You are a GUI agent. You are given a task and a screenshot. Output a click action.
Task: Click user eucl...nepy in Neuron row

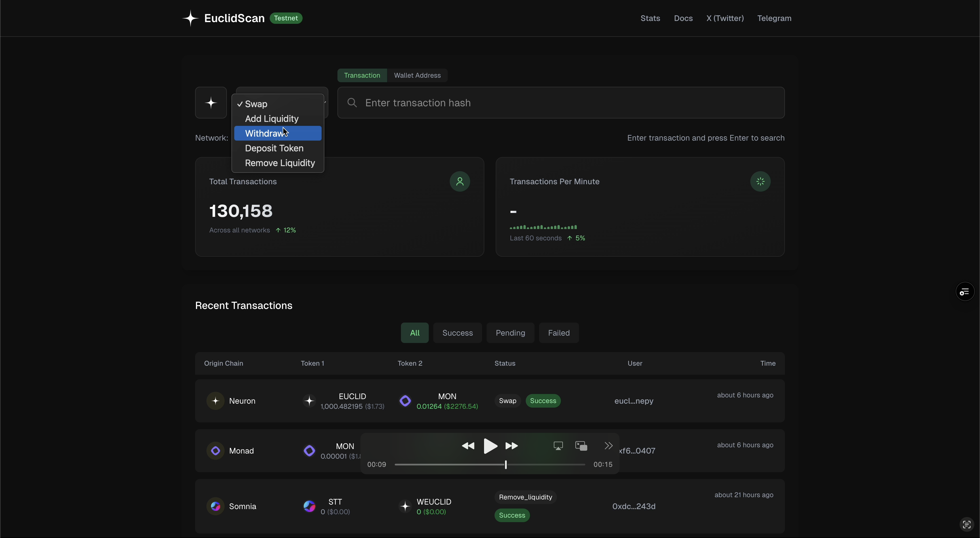pyautogui.click(x=634, y=401)
